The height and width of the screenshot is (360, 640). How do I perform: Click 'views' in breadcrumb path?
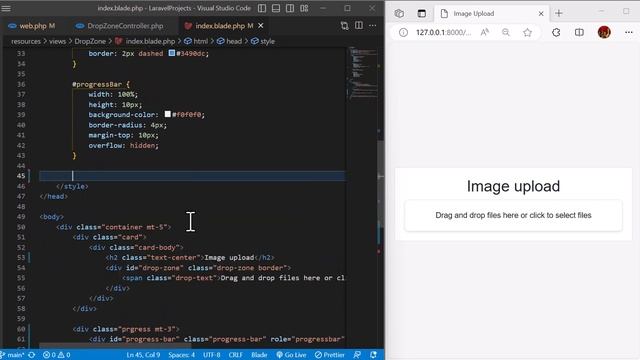click(57, 41)
